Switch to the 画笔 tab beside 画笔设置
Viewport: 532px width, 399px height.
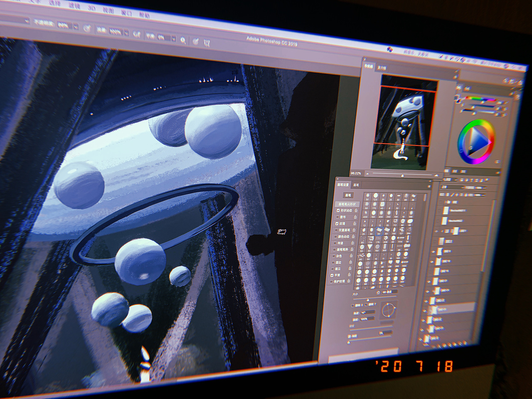[356, 185]
